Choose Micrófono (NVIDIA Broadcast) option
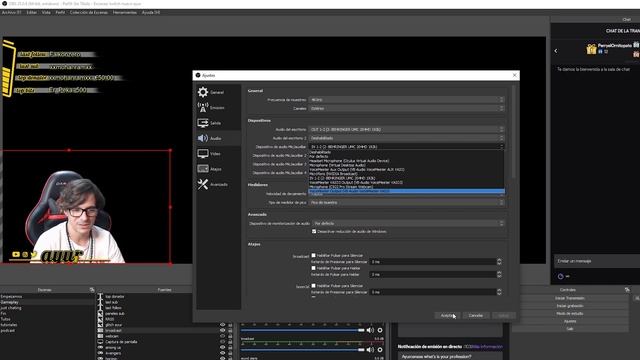 click(x=407, y=174)
